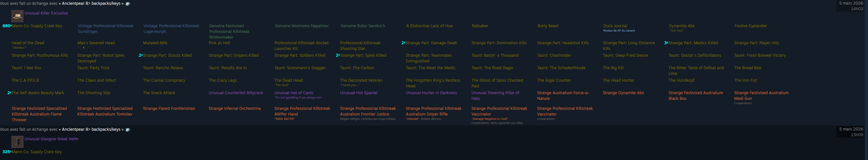
Task: Open The Dead Head item
Action: 288,80
